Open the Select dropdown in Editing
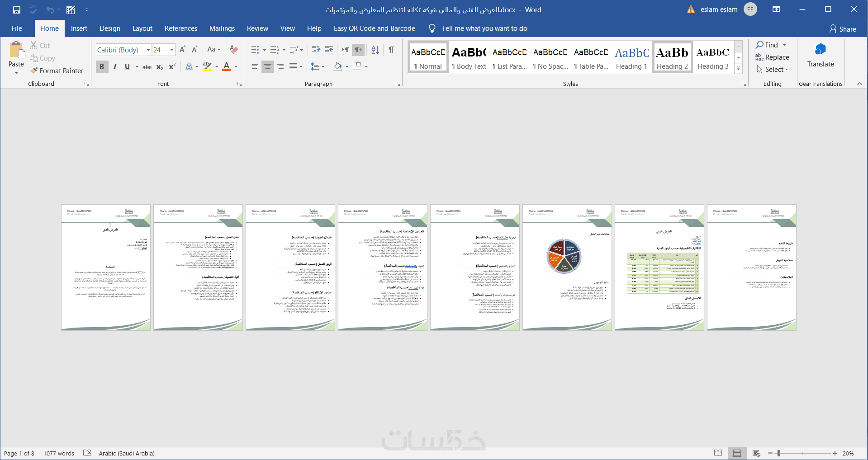The image size is (868, 460). (773, 70)
